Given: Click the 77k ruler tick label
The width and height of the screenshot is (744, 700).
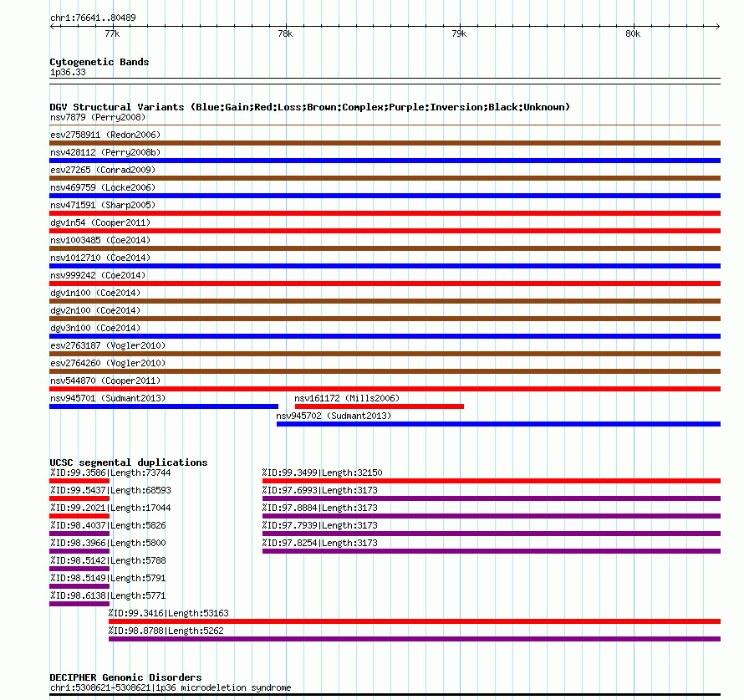Looking at the screenshot, I should 112,33.
